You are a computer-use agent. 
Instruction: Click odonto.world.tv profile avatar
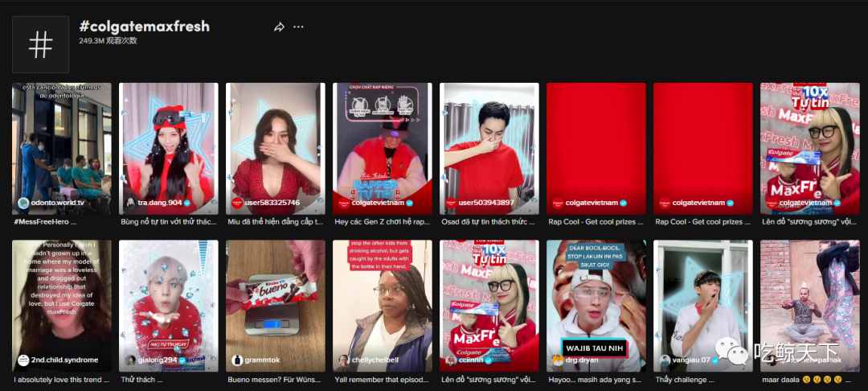click(x=23, y=203)
